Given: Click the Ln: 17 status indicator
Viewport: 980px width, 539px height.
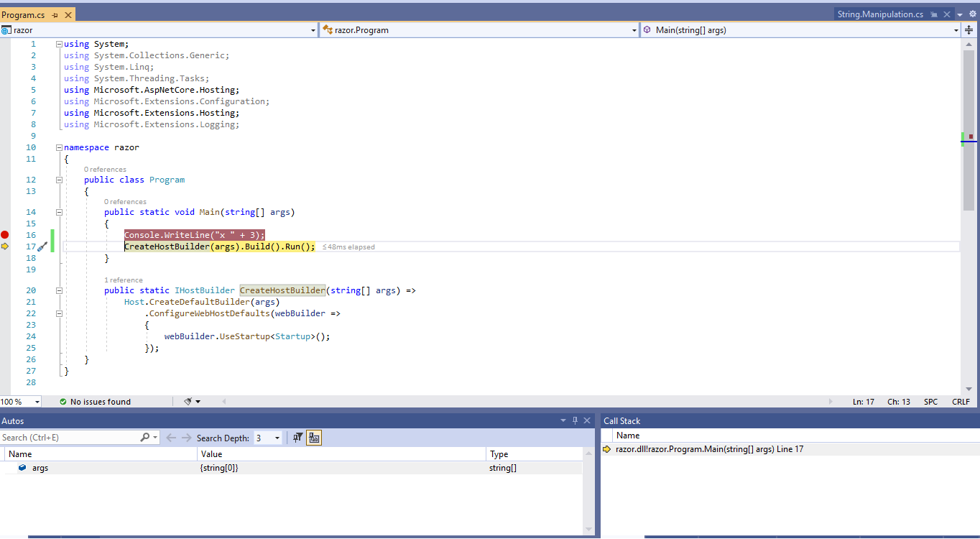Looking at the screenshot, I should pyautogui.click(x=863, y=402).
